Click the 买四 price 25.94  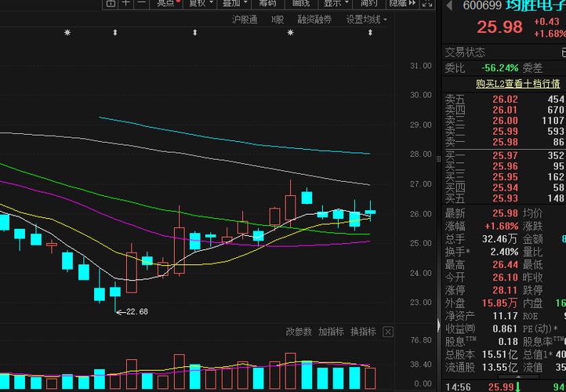click(505, 187)
